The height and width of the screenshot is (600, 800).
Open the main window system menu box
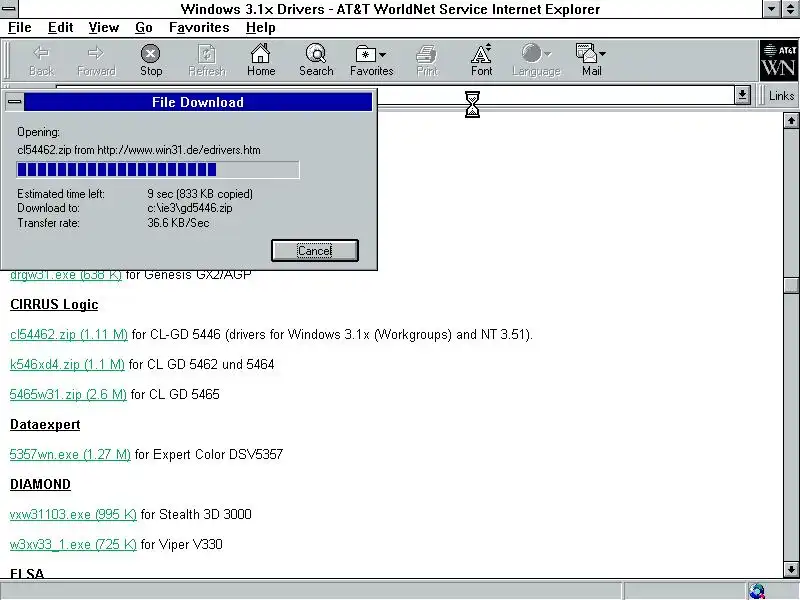point(9,9)
